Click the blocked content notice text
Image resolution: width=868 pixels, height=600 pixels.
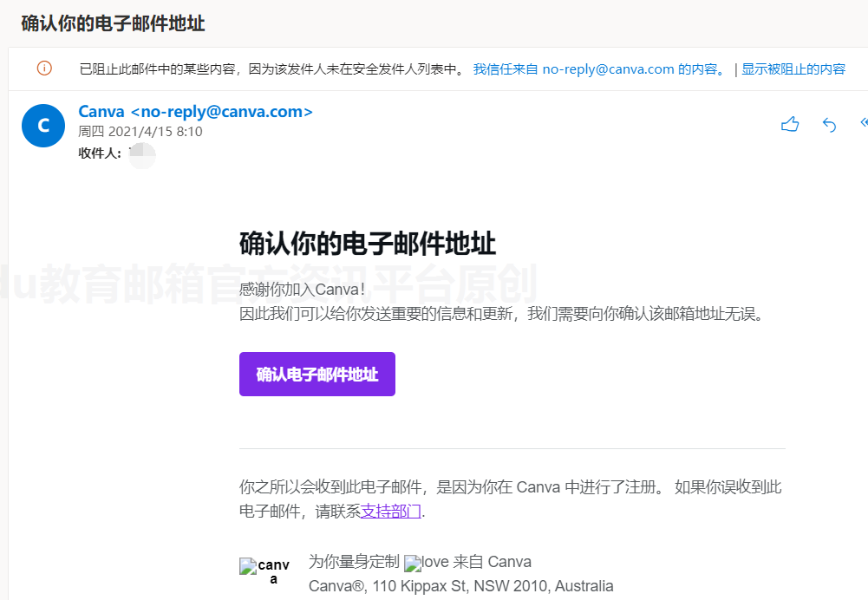pyautogui.click(x=272, y=69)
